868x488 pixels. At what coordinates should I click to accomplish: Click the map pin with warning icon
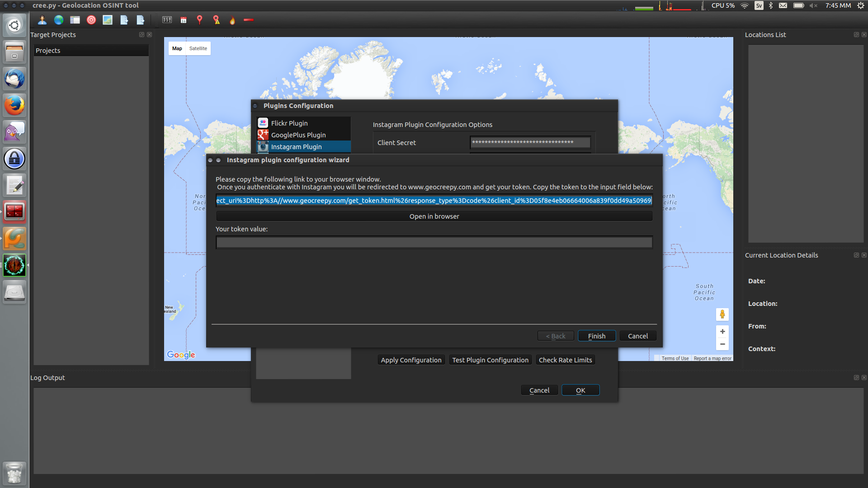pos(217,20)
